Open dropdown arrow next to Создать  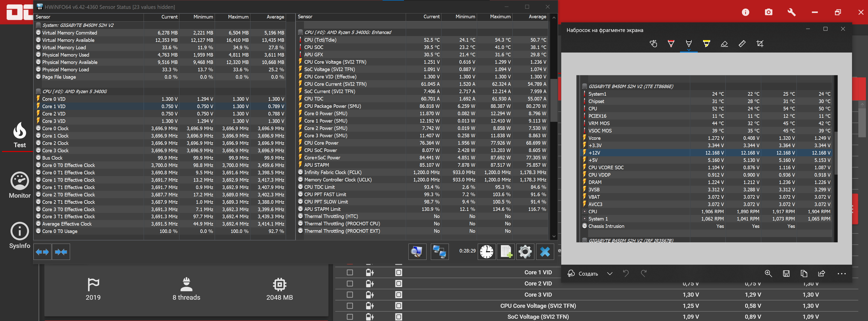point(609,274)
